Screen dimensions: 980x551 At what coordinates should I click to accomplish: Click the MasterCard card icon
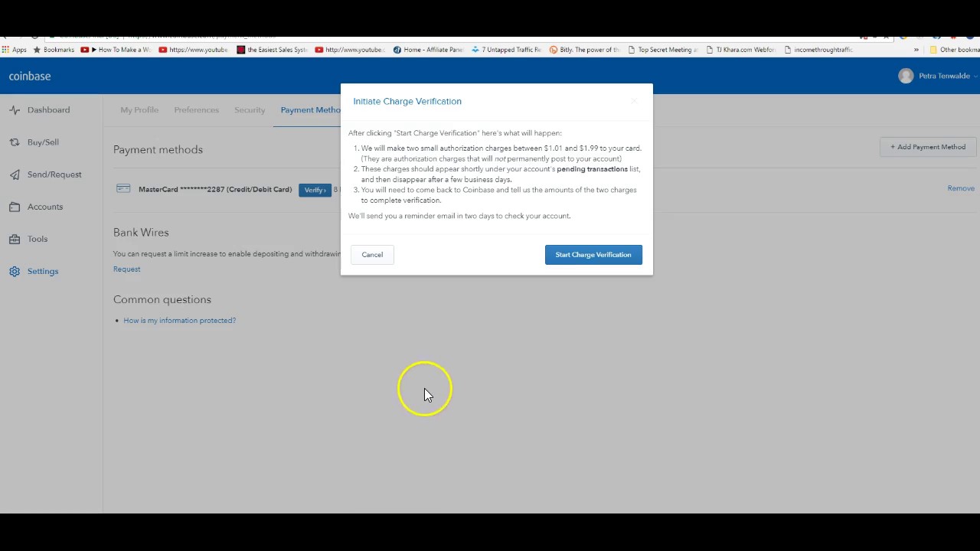123,189
